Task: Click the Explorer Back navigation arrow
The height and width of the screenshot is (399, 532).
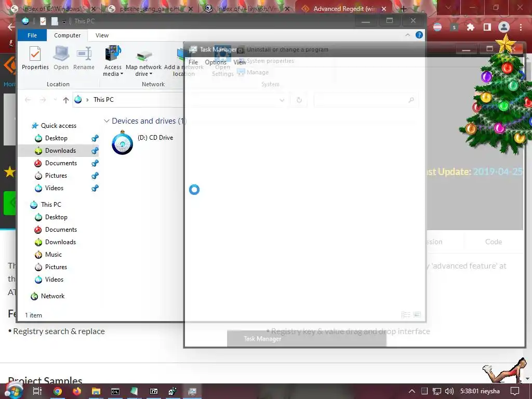Action: coord(28,100)
